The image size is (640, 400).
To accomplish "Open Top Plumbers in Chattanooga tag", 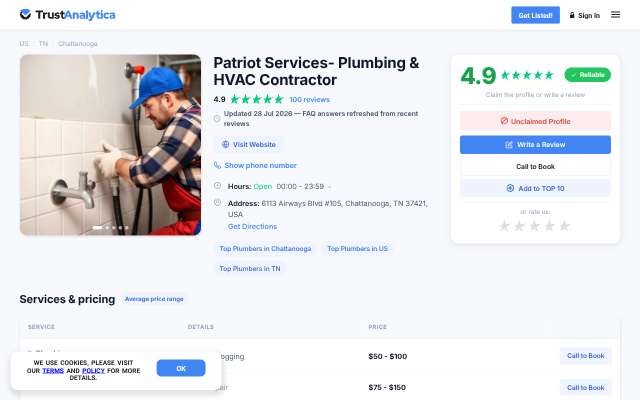I will coord(265,249).
